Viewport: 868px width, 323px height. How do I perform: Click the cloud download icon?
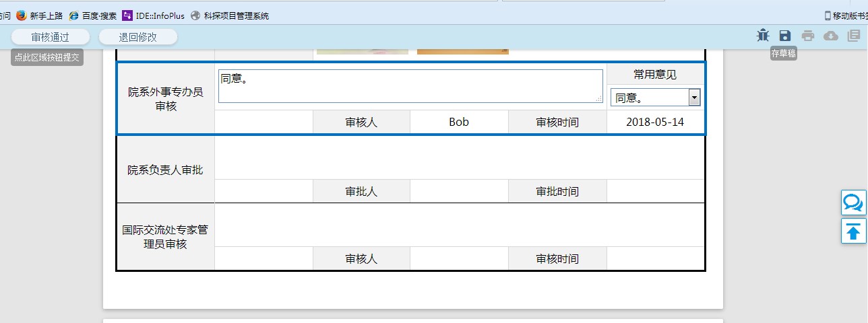point(831,36)
